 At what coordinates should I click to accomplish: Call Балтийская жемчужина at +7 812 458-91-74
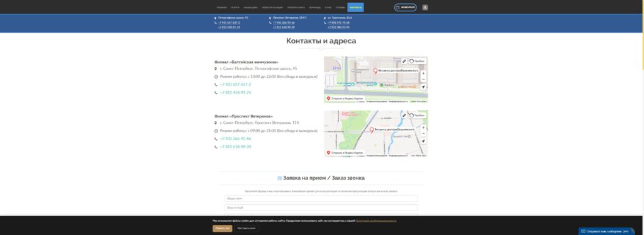(x=235, y=93)
